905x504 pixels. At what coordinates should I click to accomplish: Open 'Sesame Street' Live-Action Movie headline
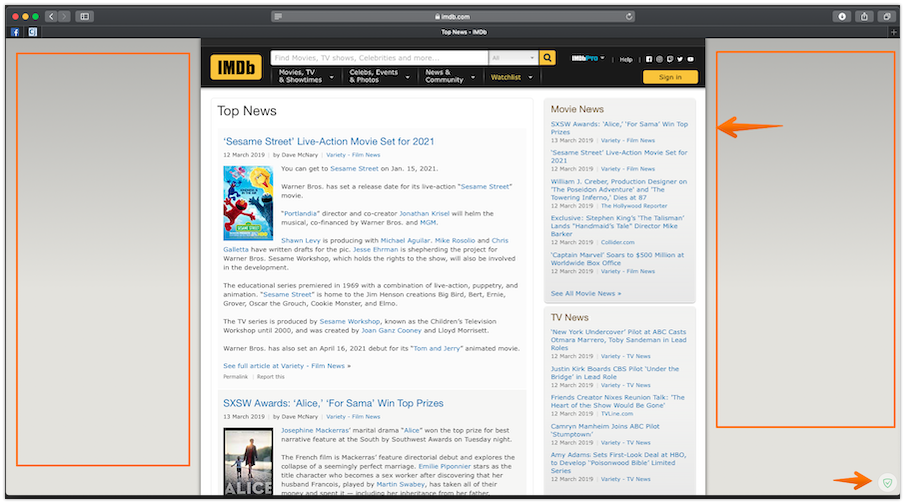click(x=328, y=141)
